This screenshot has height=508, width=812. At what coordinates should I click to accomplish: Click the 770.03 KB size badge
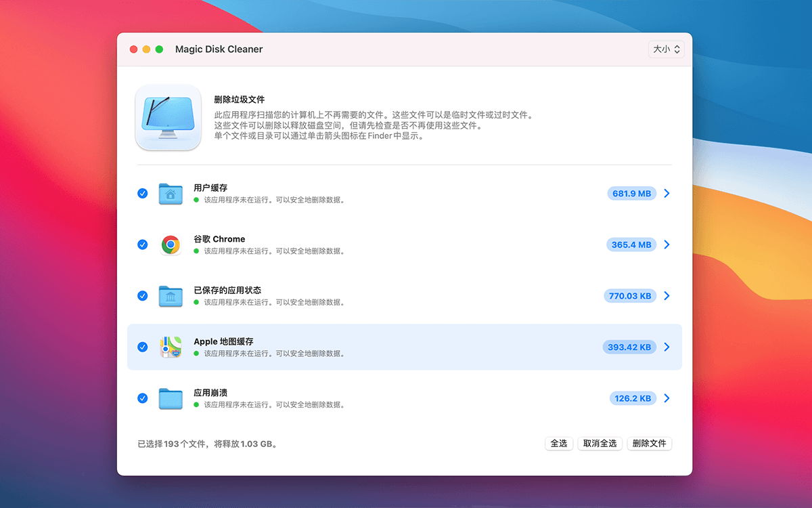click(x=630, y=296)
